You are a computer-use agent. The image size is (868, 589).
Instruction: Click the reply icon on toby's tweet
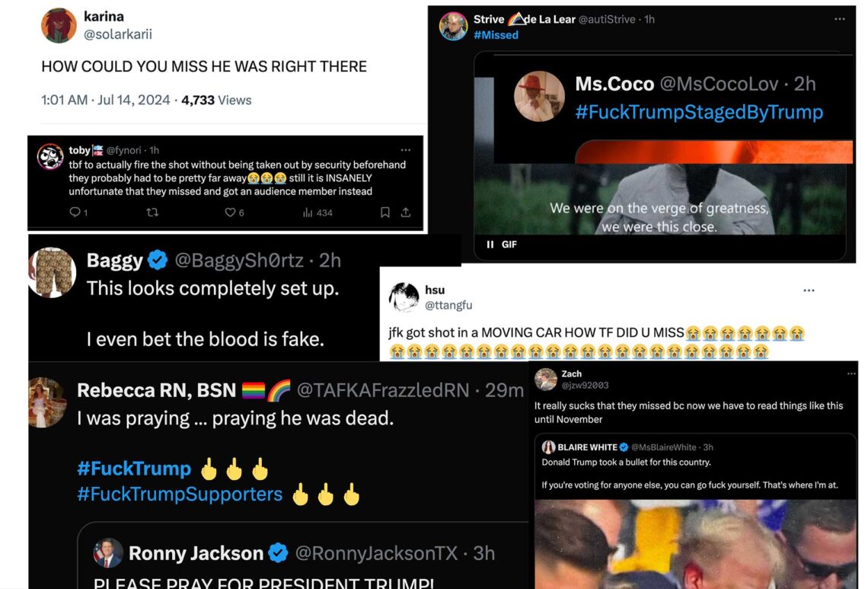pos(75,213)
